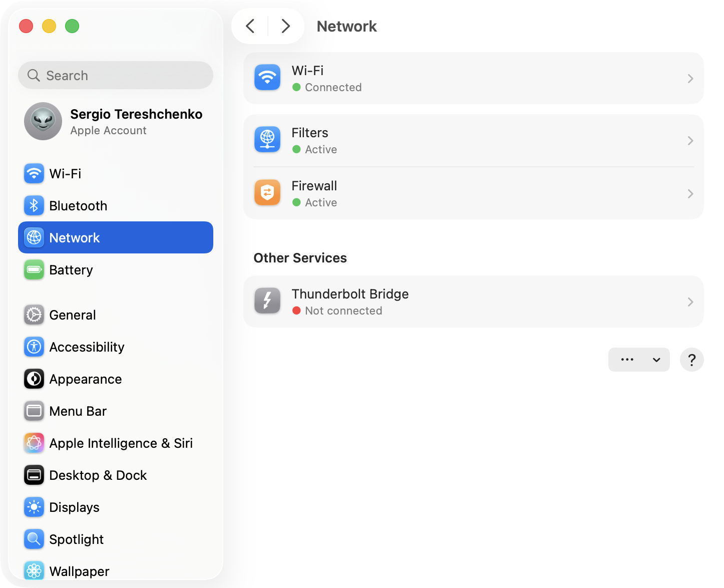Open the Spotlight settings icon

click(34, 539)
